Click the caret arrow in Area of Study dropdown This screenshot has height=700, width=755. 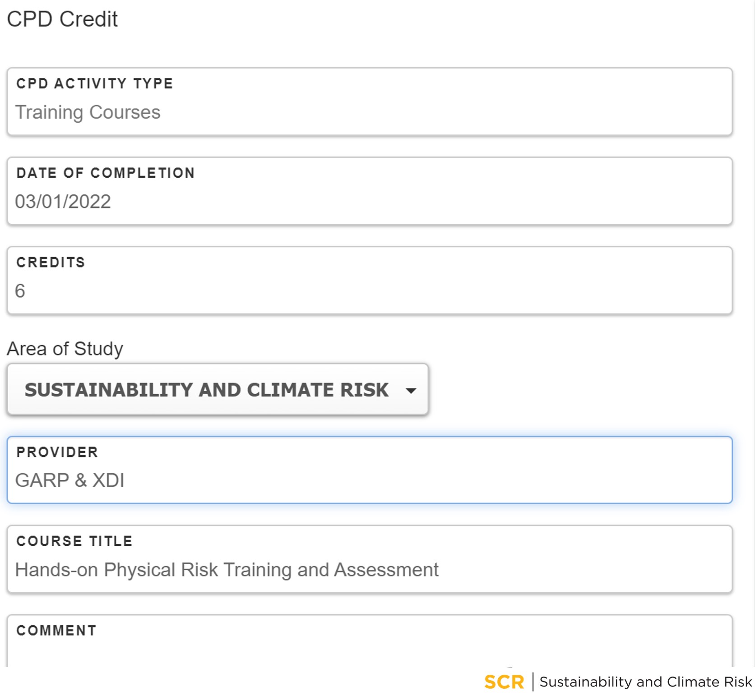[x=411, y=391]
